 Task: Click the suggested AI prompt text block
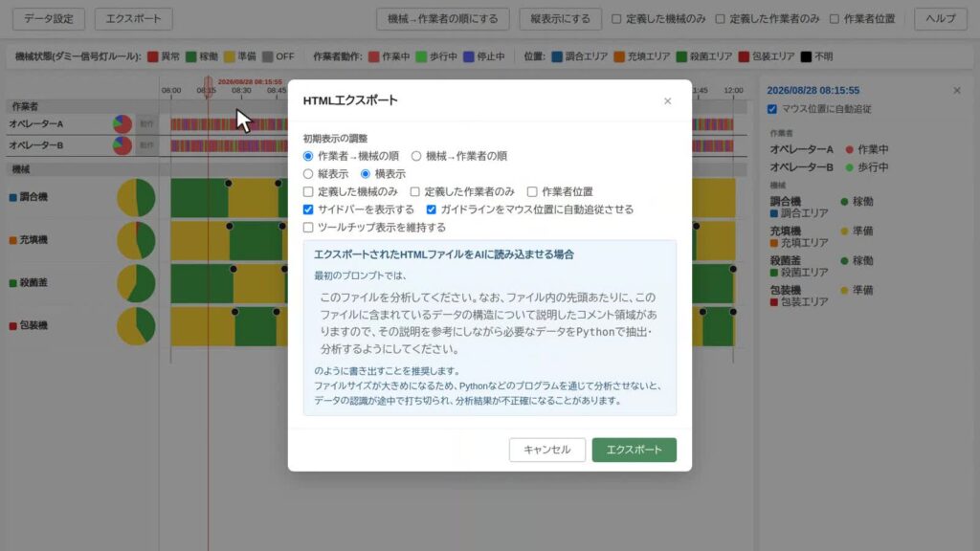click(x=489, y=323)
